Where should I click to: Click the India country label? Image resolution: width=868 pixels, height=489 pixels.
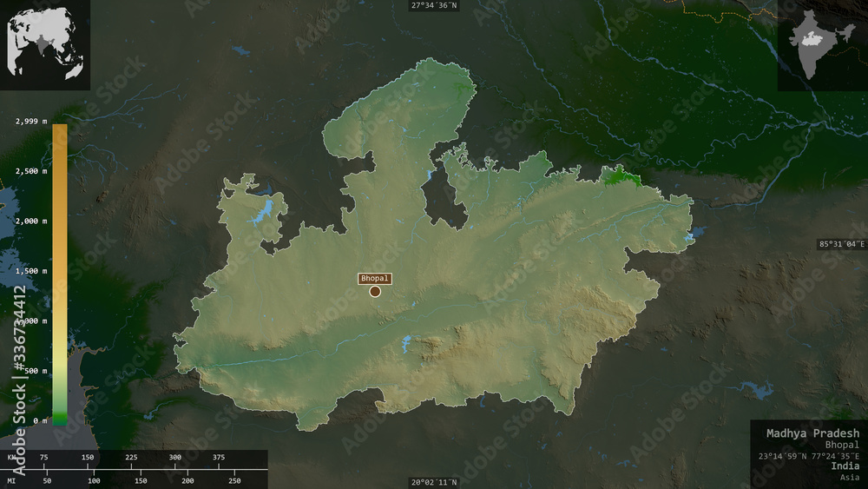[845, 466]
